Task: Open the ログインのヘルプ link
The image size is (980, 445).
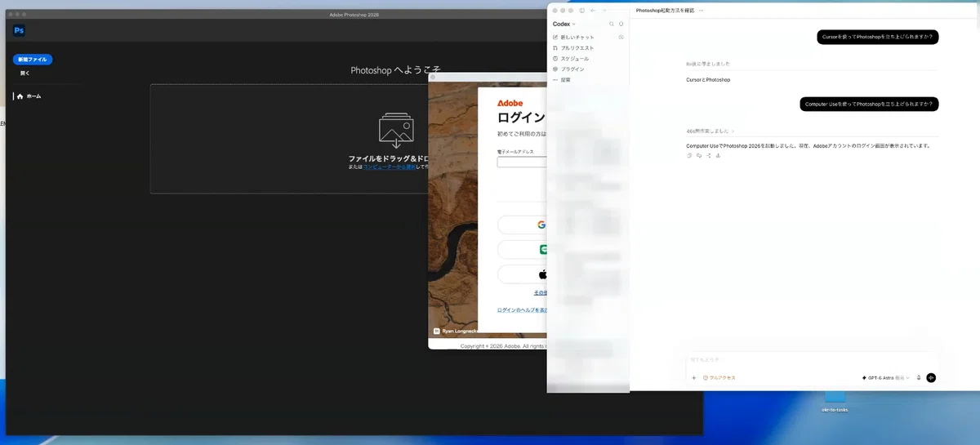Action: 523,310
